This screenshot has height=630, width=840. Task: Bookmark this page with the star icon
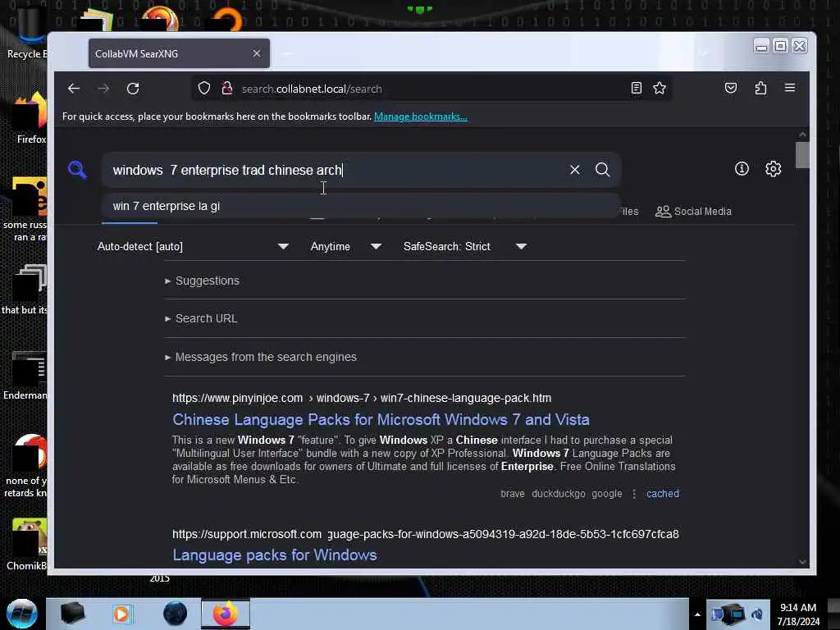(660, 88)
